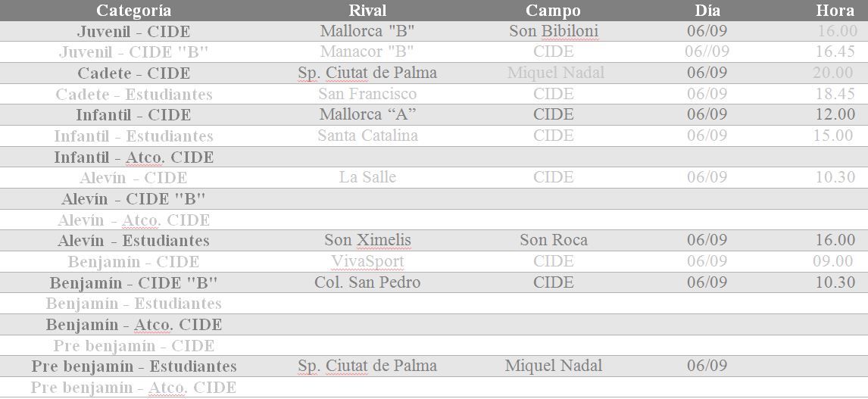This screenshot has width=868, height=399.
Task: Select the 20.00 hour cell
Action: click(x=832, y=73)
